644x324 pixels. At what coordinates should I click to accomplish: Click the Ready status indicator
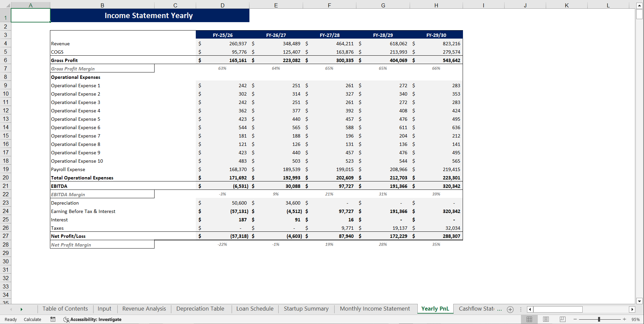(10, 319)
